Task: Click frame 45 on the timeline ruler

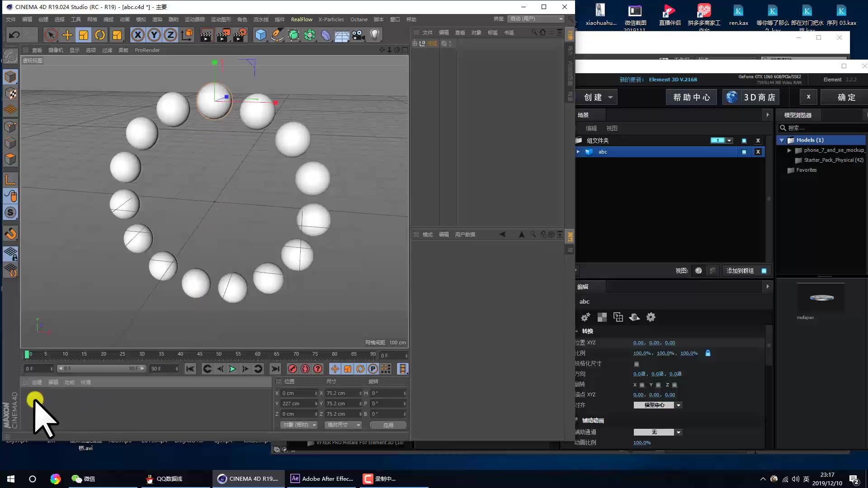Action: click(200, 354)
